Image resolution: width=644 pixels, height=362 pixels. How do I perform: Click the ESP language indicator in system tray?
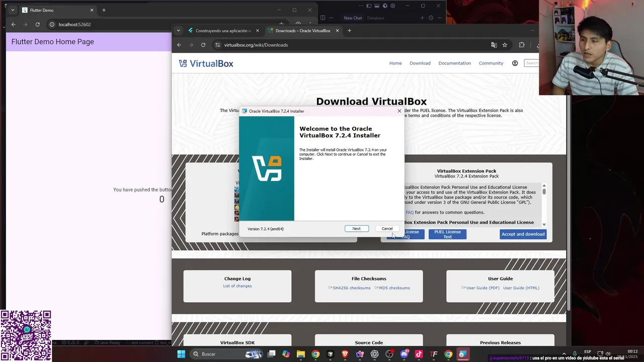[588, 352]
